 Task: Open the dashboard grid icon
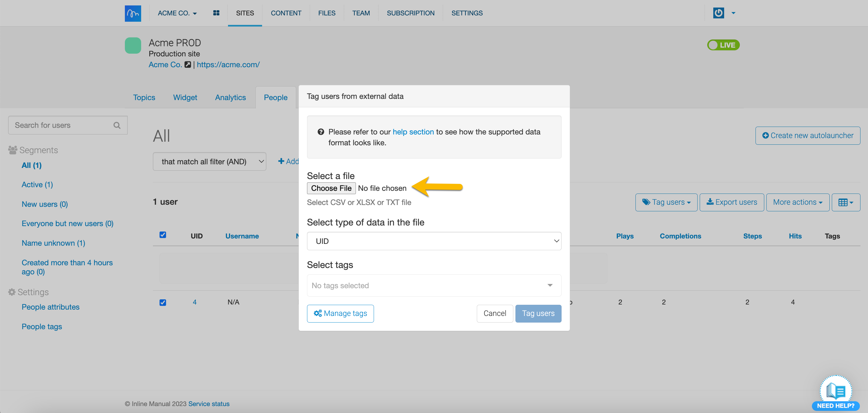tap(216, 13)
